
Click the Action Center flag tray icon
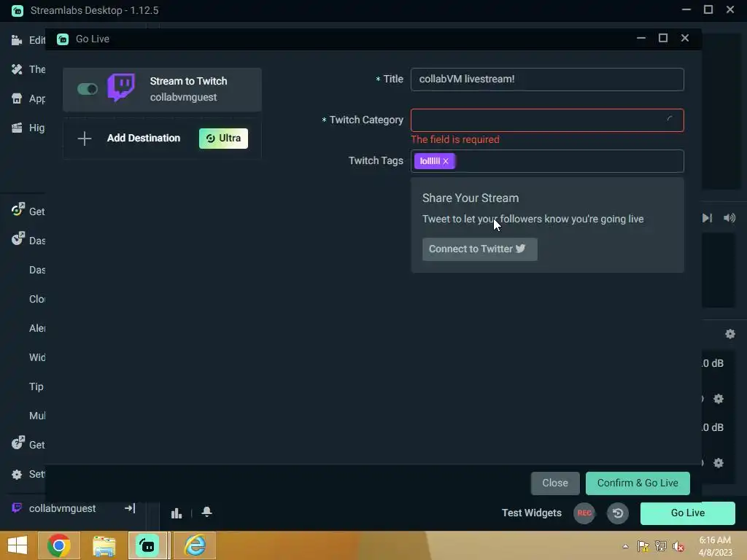click(643, 546)
